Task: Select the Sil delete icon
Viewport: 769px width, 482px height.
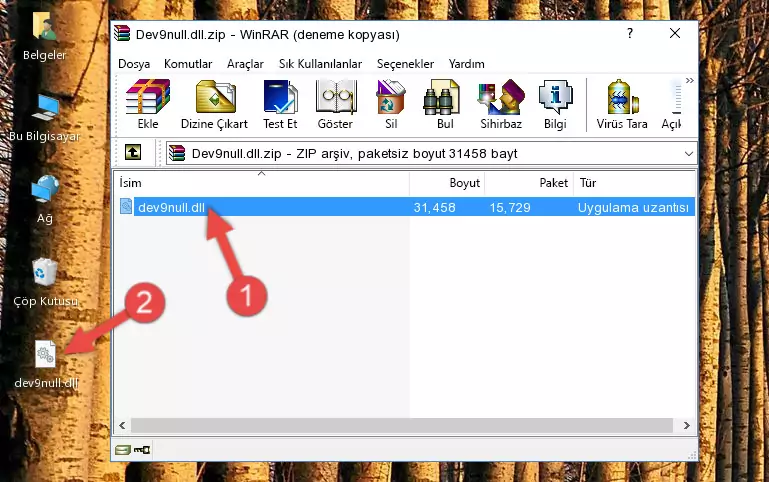Action: (x=391, y=104)
